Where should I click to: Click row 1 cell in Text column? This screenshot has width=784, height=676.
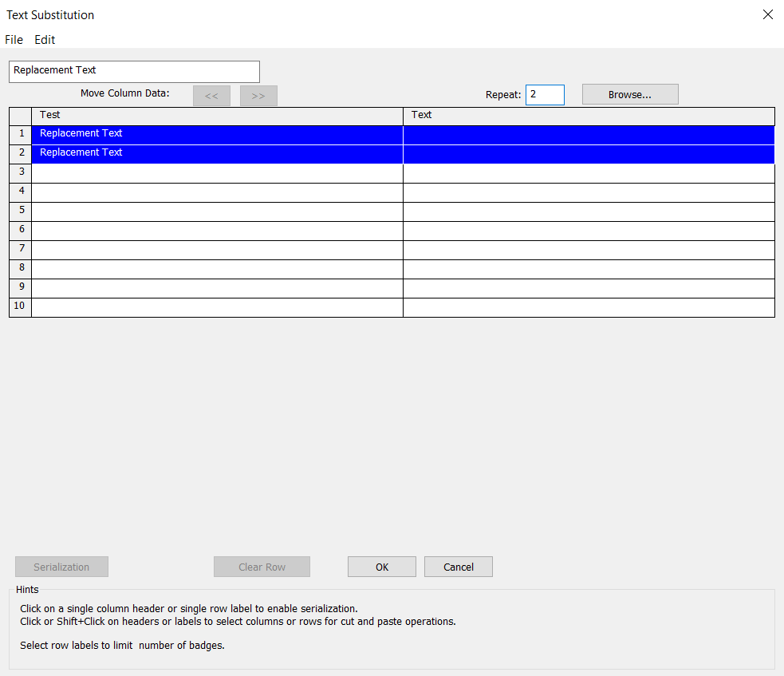pyautogui.click(x=589, y=134)
